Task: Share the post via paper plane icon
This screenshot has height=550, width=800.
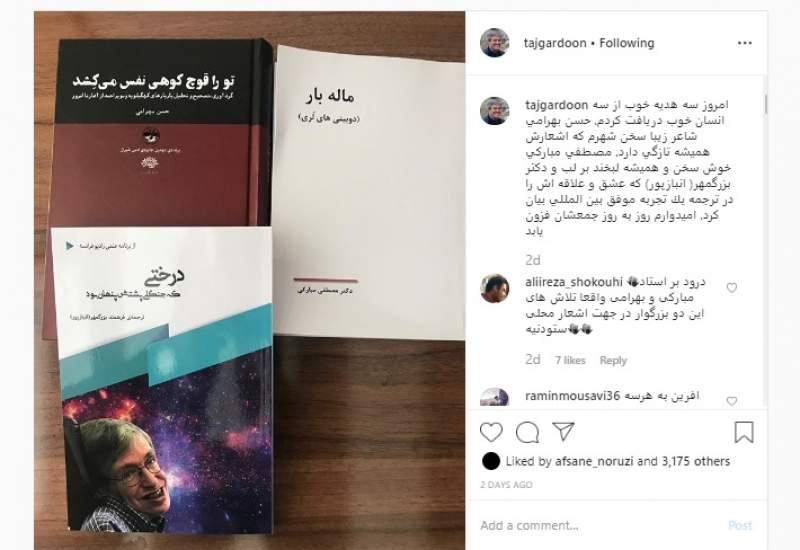Action: click(x=564, y=432)
